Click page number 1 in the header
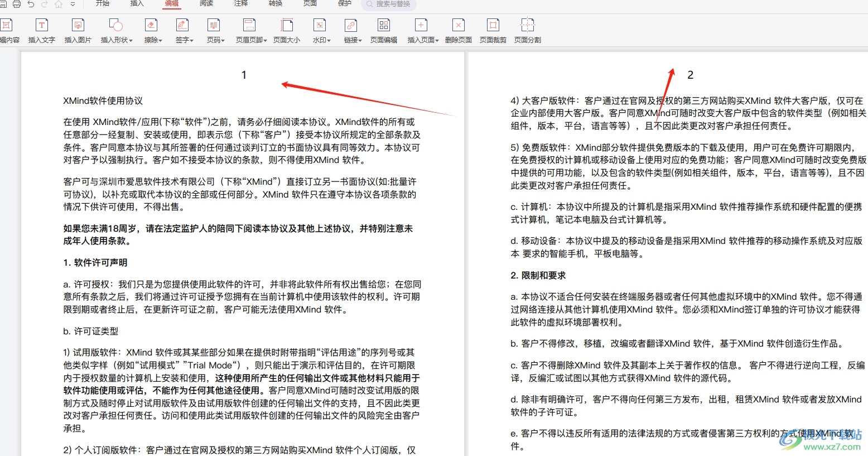The height and width of the screenshot is (456, 868). (244, 75)
